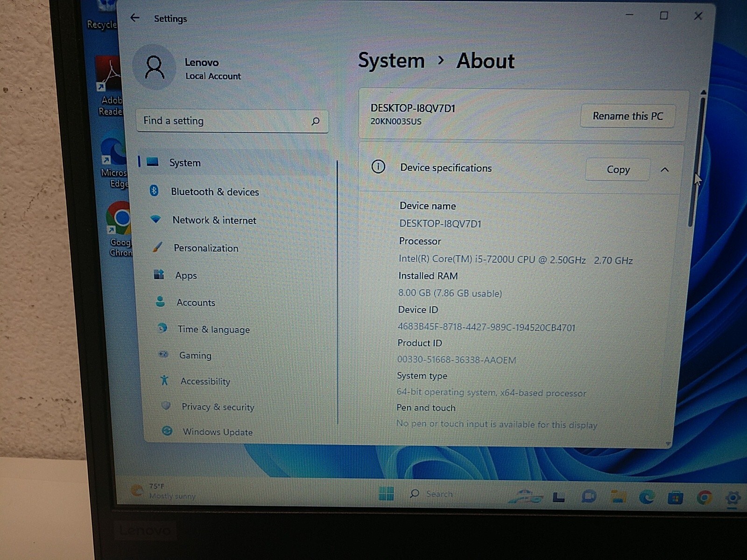Click the System monitor icon in sidebar
The width and height of the screenshot is (747, 560).
[x=153, y=162]
